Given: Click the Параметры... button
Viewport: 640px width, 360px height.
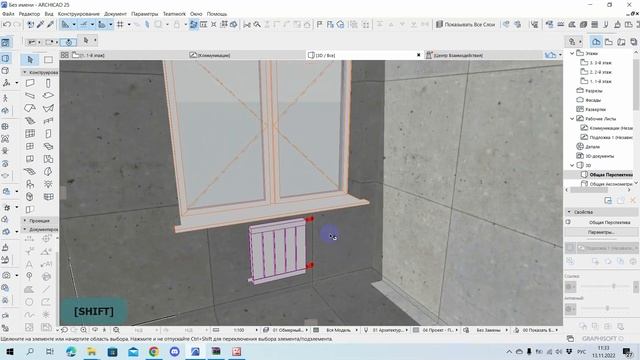Looking at the screenshot, I should (x=601, y=232).
